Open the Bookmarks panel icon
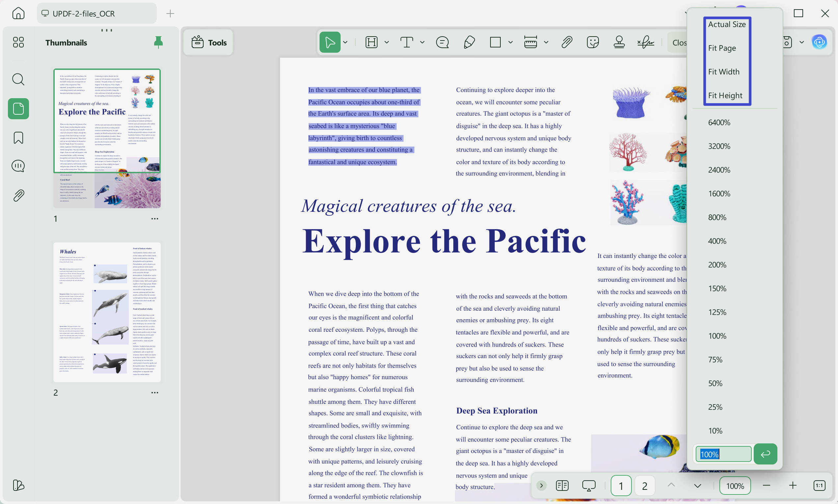Viewport: 838px width, 504px height. pos(18,138)
